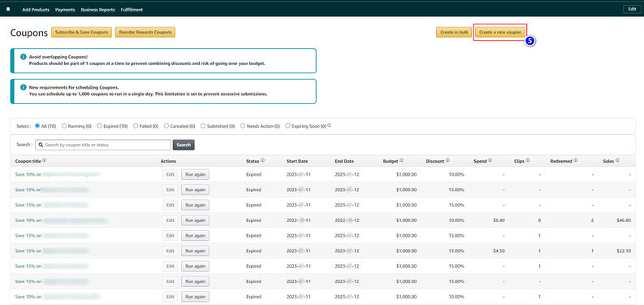Viewport: 644px width, 305px height.
Task: Click the info icon in the 'New requirements for scheduling Coupons' banner
Action: [x=24, y=87]
